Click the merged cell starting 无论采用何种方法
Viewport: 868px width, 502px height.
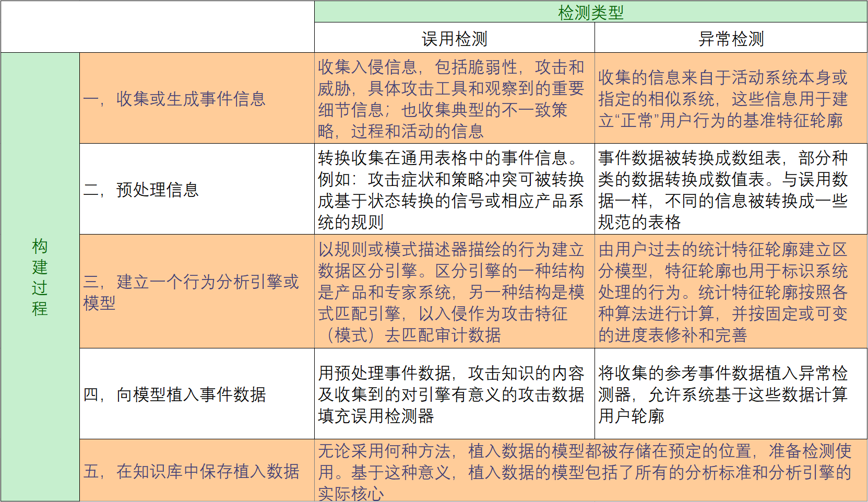(591, 471)
